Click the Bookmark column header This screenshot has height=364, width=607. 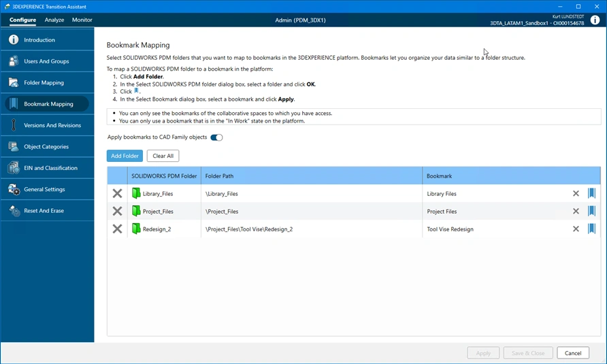(x=511, y=176)
